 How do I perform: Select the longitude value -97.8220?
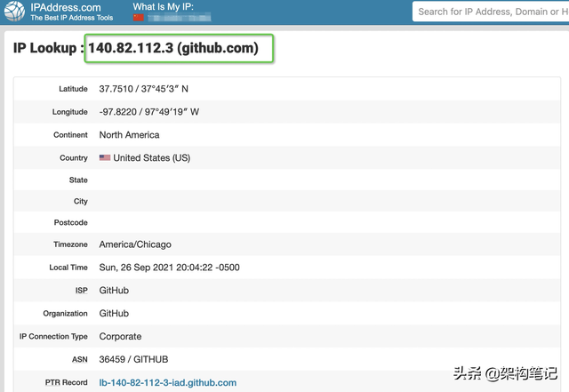149,112
